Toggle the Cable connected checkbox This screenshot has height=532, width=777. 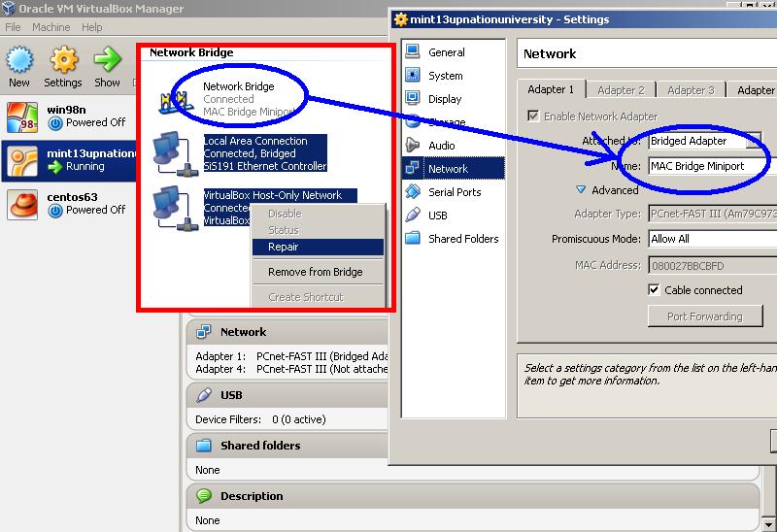[x=654, y=289]
